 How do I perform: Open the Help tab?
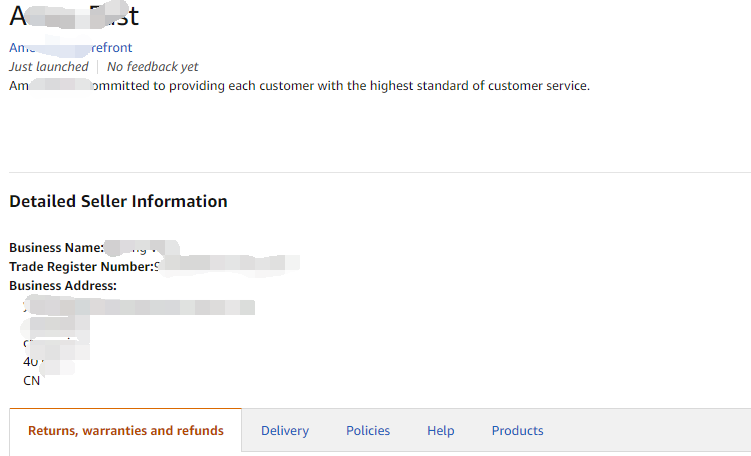coord(440,431)
